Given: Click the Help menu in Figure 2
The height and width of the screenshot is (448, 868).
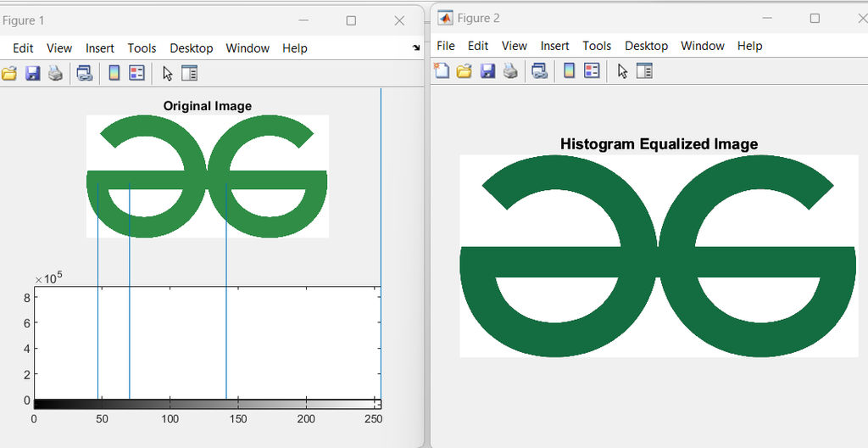Looking at the screenshot, I should 749,46.
